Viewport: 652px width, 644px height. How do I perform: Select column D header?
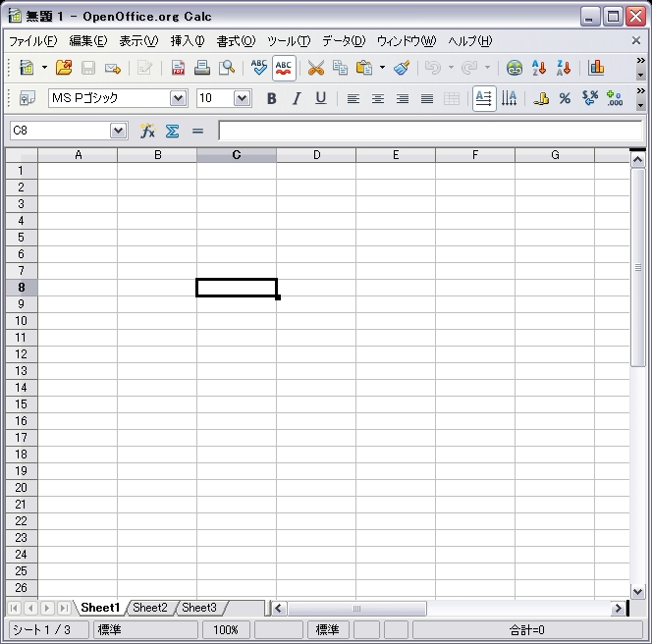tap(316, 155)
